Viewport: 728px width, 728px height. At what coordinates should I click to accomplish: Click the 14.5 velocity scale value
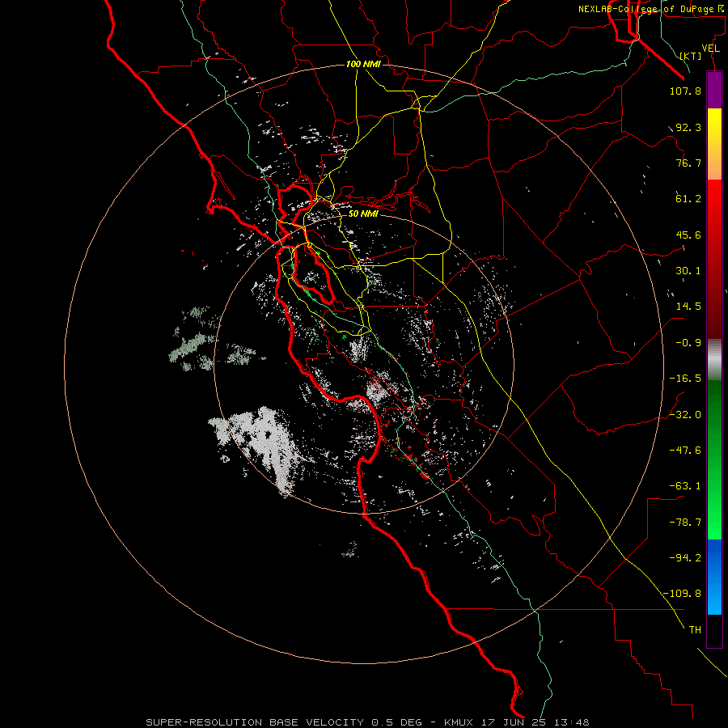(688, 307)
